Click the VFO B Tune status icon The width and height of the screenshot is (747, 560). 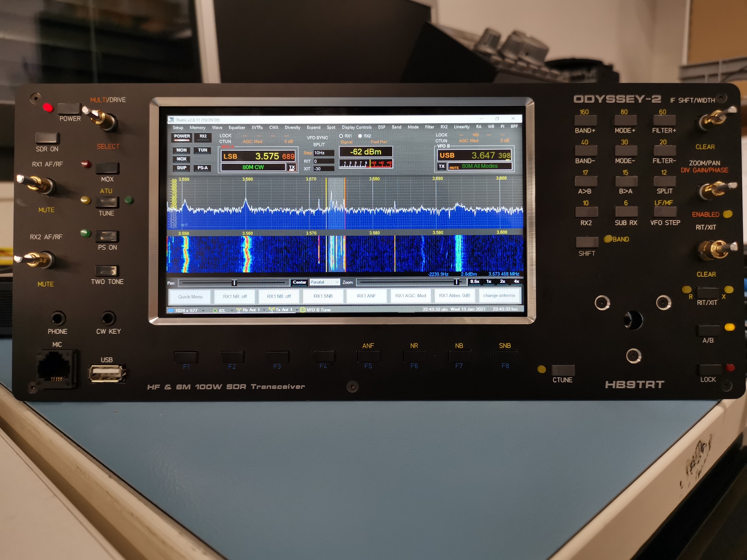point(303,310)
